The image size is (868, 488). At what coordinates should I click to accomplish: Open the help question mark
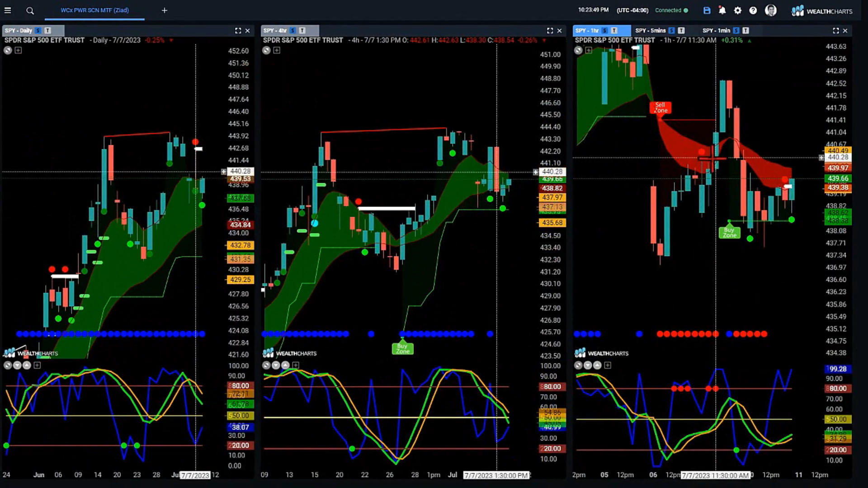[753, 10]
